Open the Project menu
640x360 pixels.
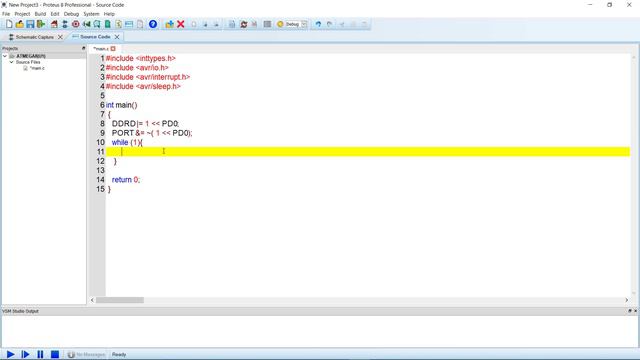point(22,14)
